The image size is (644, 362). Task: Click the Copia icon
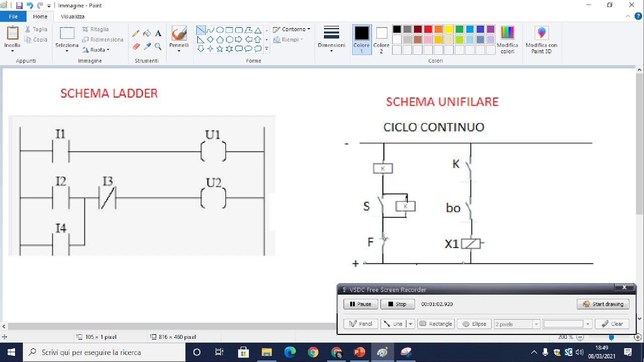28,40
